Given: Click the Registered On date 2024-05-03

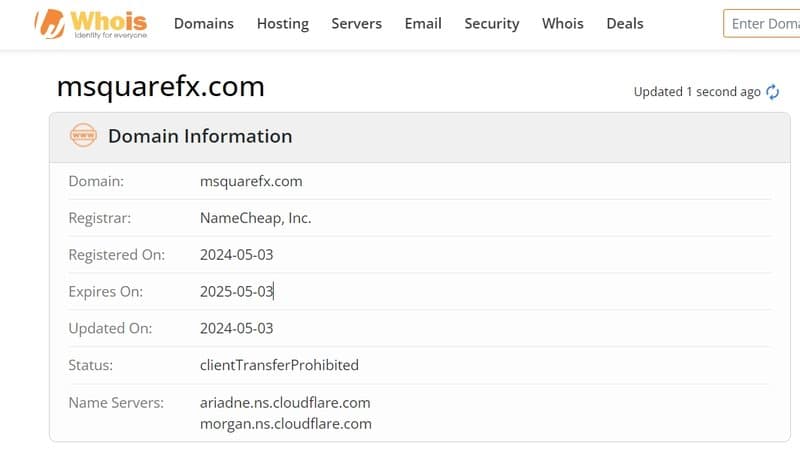Looking at the screenshot, I should (237, 255).
